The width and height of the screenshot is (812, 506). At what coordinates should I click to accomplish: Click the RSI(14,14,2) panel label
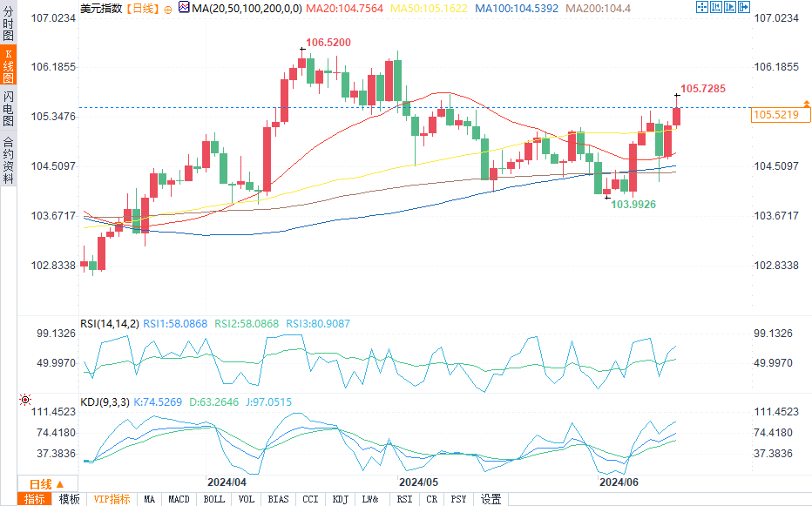tap(110, 324)
